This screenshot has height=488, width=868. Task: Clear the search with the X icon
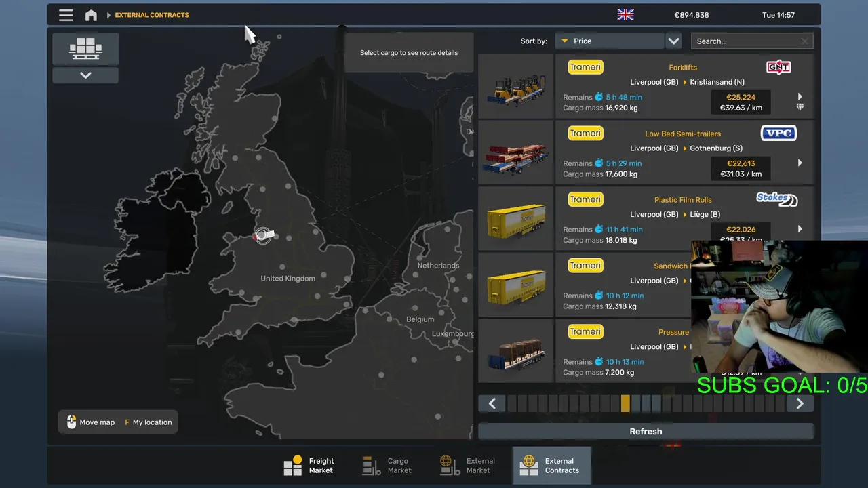(805, 41)
